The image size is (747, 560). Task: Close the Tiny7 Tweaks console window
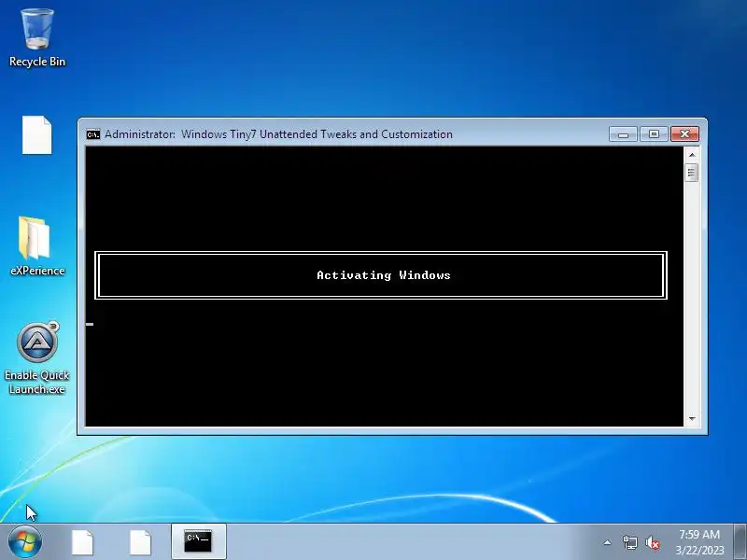click(x=684, y=134)
